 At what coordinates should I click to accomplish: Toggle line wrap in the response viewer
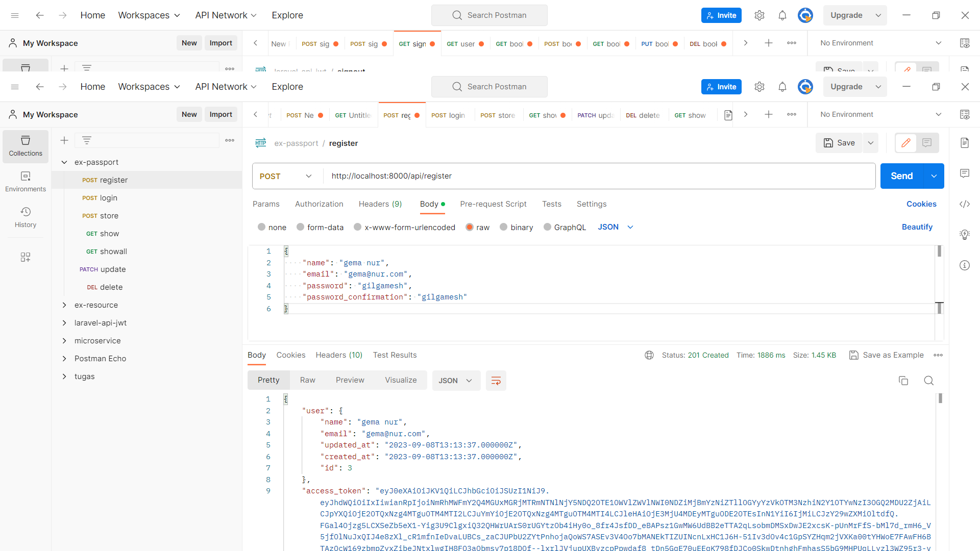tap(496, 381)
